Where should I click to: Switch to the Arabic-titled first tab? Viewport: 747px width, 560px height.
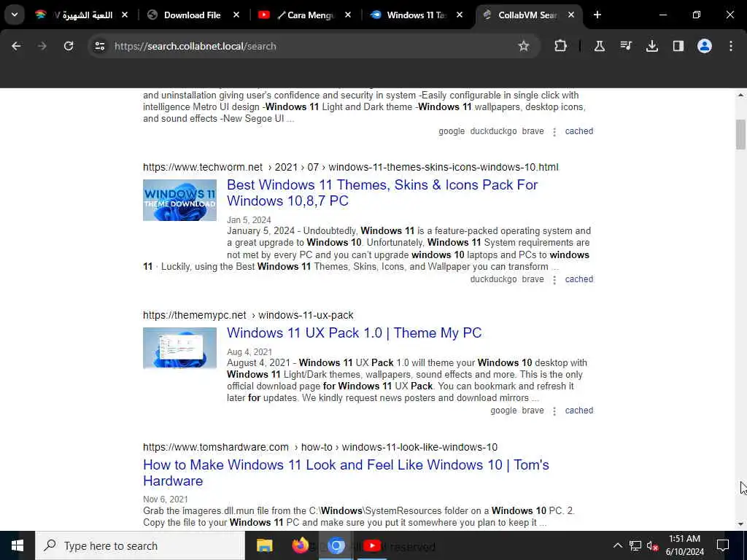click(x=81, y=15)
